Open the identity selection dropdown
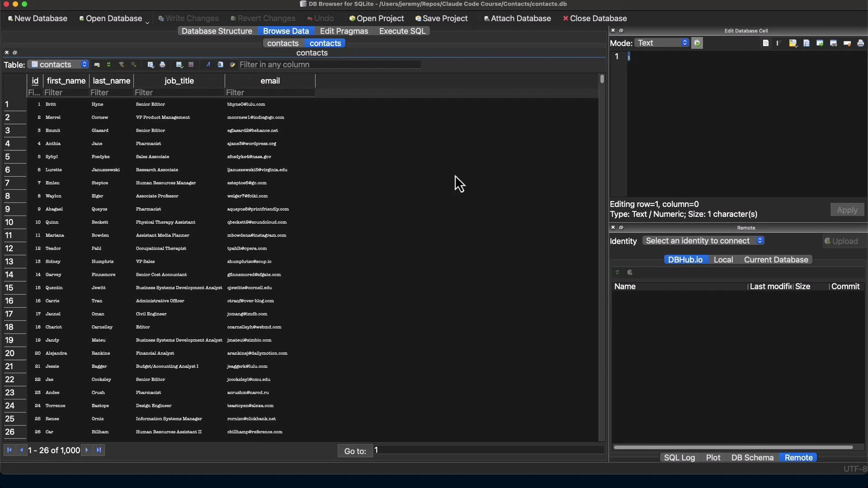 click(703, 241)
